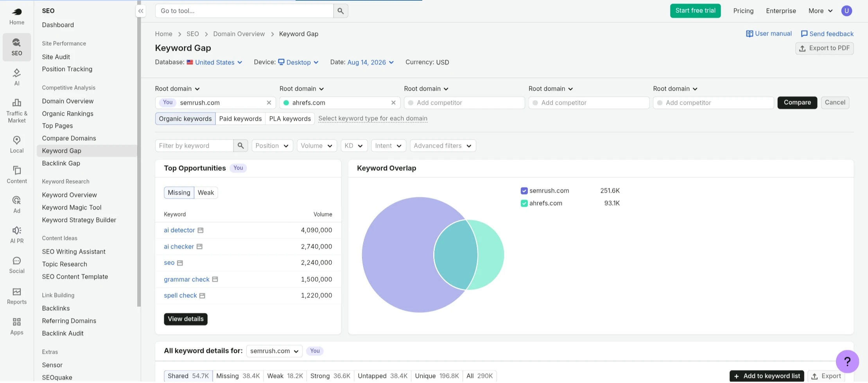This screenshot has height=383, width=868.
Task: Open the Local toolkit icon
Action: tap(17, 144)
